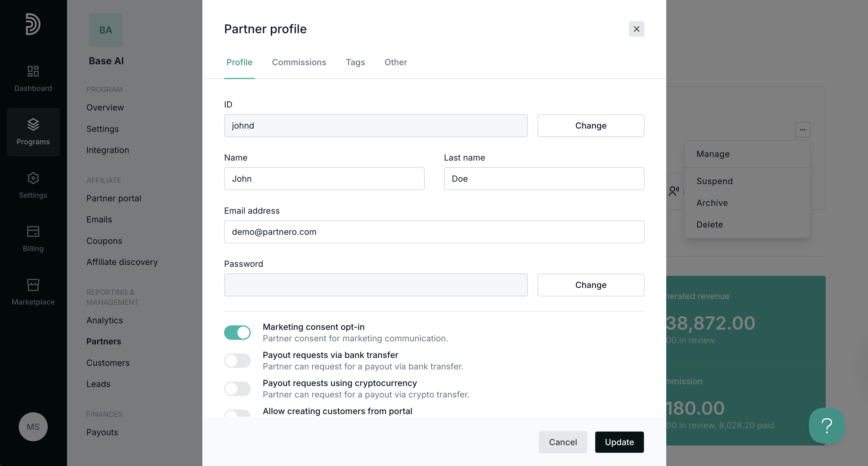Select the Programs layers icon
Image resolution: width=868 pixels, height=466 pixels.
click(33, 125)
